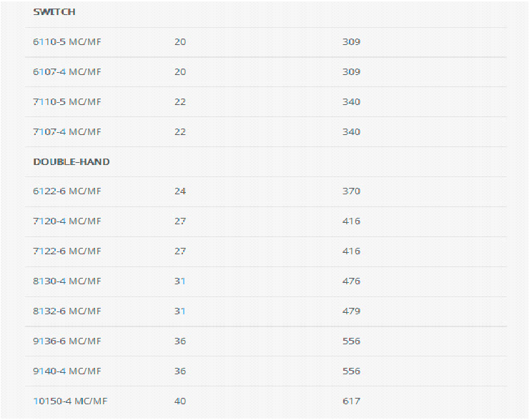Select the 617 value in the last row
Viewport: 532px width, 420px height.
coord(351,401)
